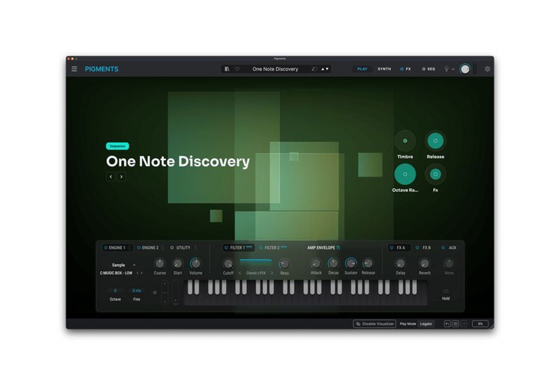Toggle the Engine 2 power button
This screenshot has height=392, width=560.
point(139,248)
